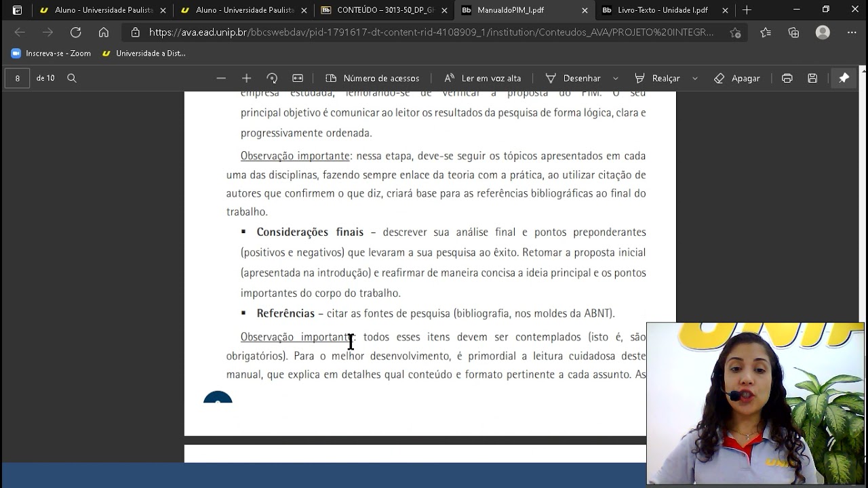
Task: Open the Inscreva-se - Zoom bookmark
Action: [x=51, y=53]
